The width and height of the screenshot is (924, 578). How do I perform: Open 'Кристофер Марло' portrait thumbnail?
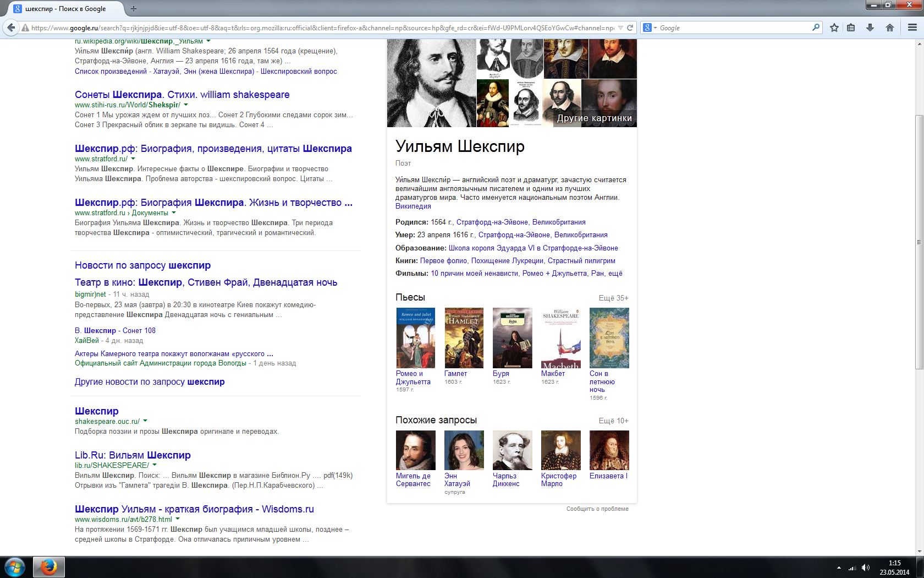click(561, 450)
